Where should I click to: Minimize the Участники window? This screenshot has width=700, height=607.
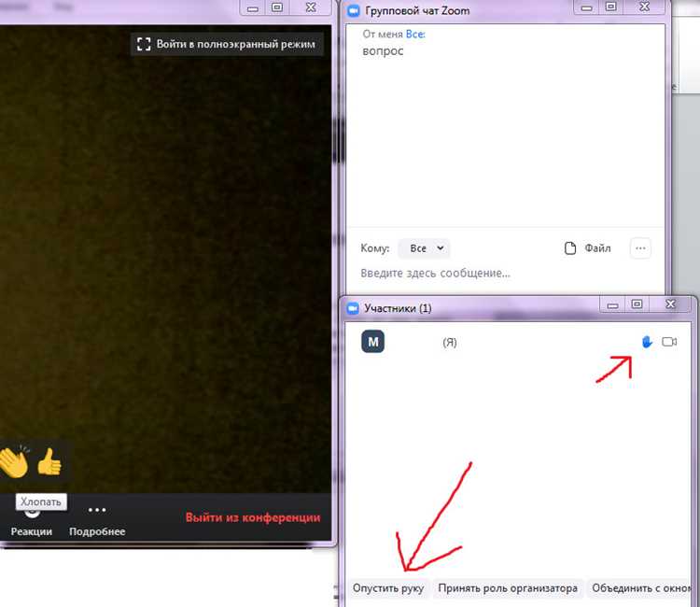612,305
